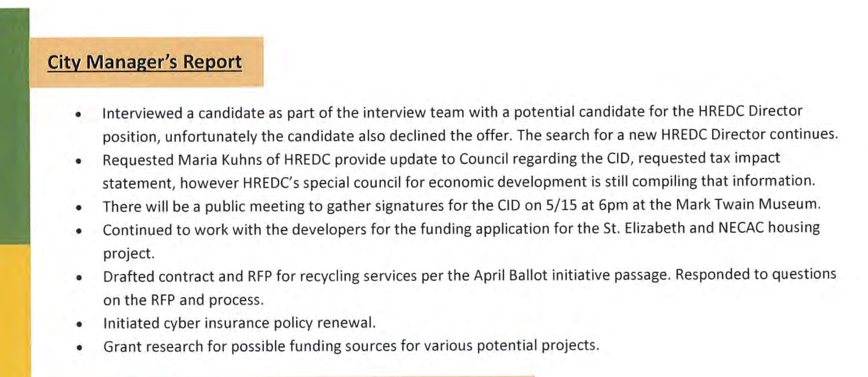Click the bullet before 'Grant research'
868x377 pixels.
(79, 347)
